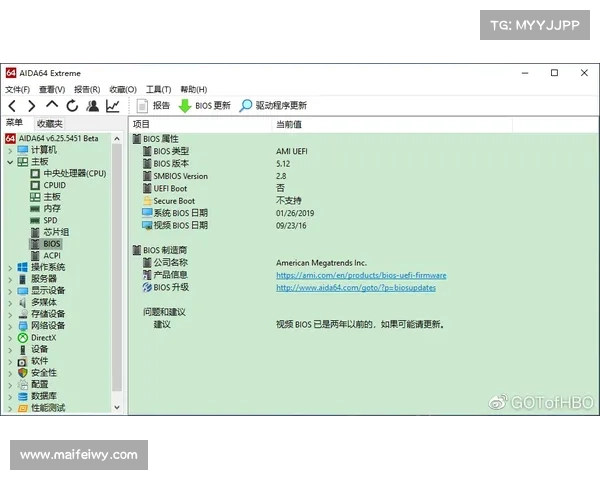600x480 pixels.
Task: Expand the 显示设备 tree node
Action: [x=10, y=291]
